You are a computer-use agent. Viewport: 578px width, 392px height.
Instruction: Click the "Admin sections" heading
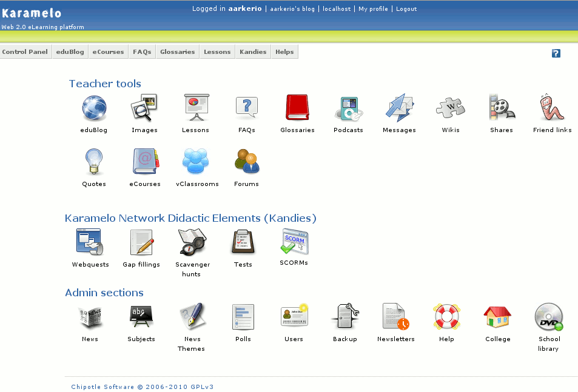104,293
